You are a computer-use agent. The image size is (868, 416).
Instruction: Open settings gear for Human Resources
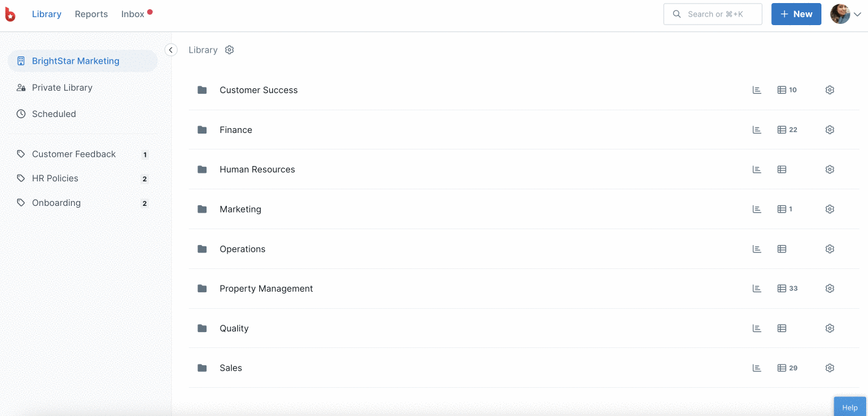pyautogui.click(x=830, y=170)
